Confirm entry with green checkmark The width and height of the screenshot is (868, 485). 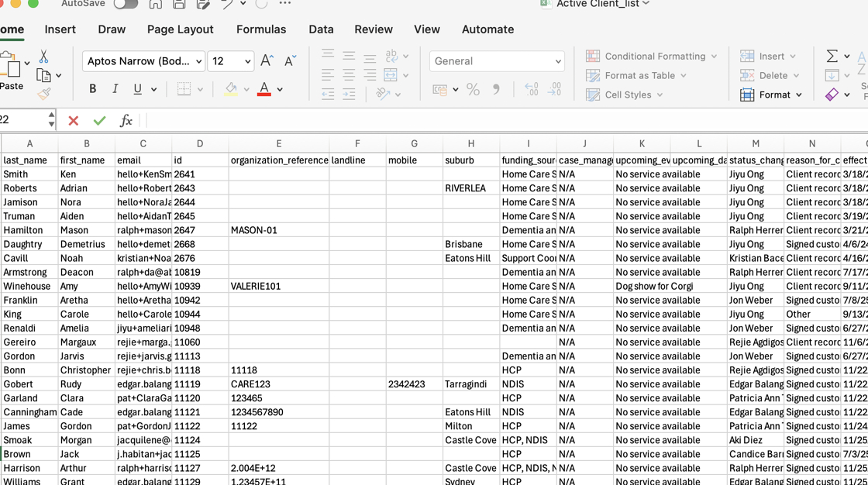pos(100,120)
